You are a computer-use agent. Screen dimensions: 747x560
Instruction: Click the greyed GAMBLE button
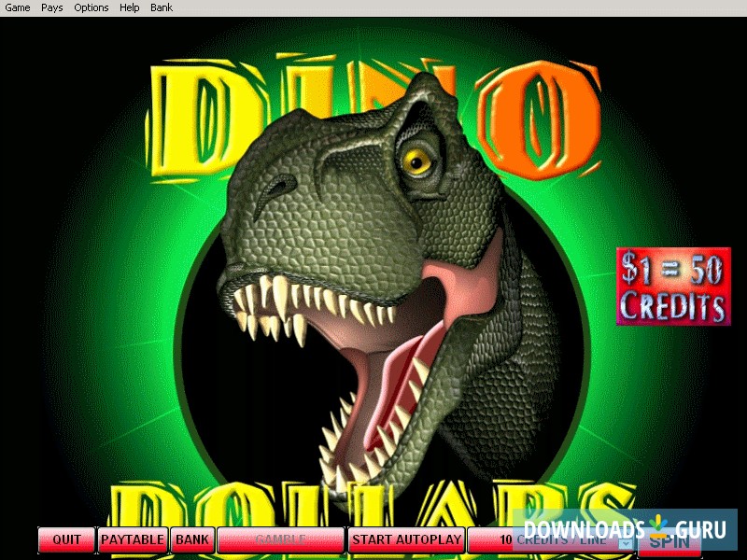(x=280, y=539)
